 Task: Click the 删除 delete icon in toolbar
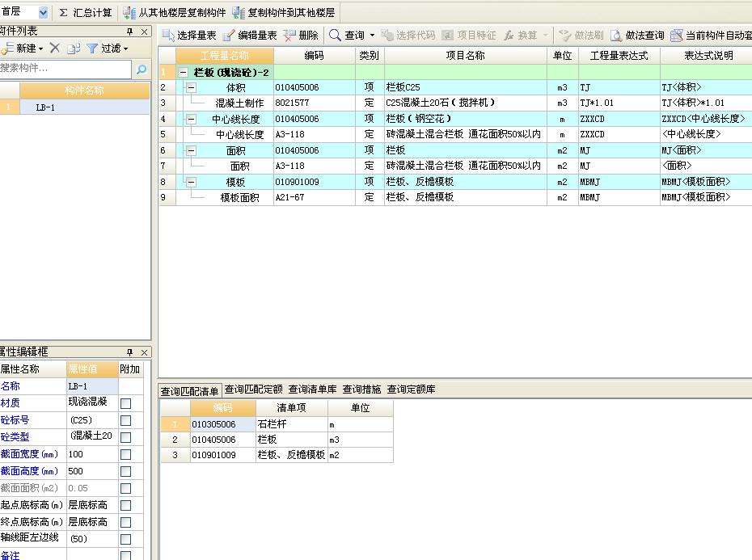click(x=289, y=36)
